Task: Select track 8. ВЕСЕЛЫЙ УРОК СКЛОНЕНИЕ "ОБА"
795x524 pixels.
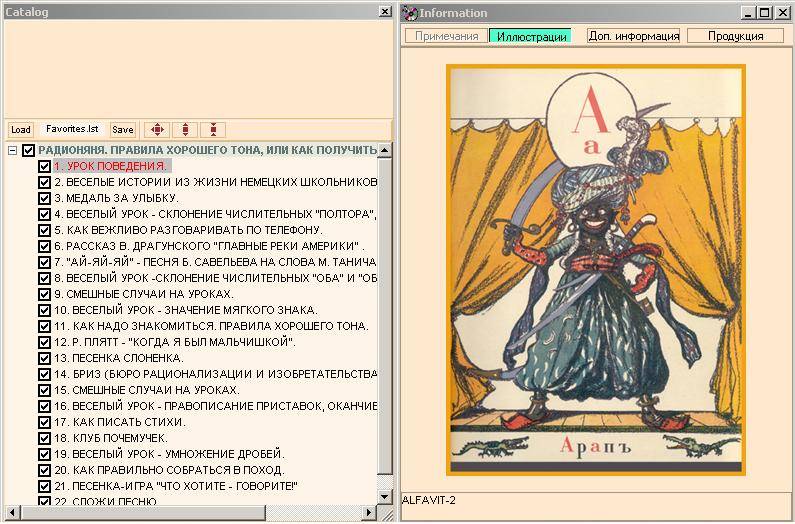Action: click(215, 278)
